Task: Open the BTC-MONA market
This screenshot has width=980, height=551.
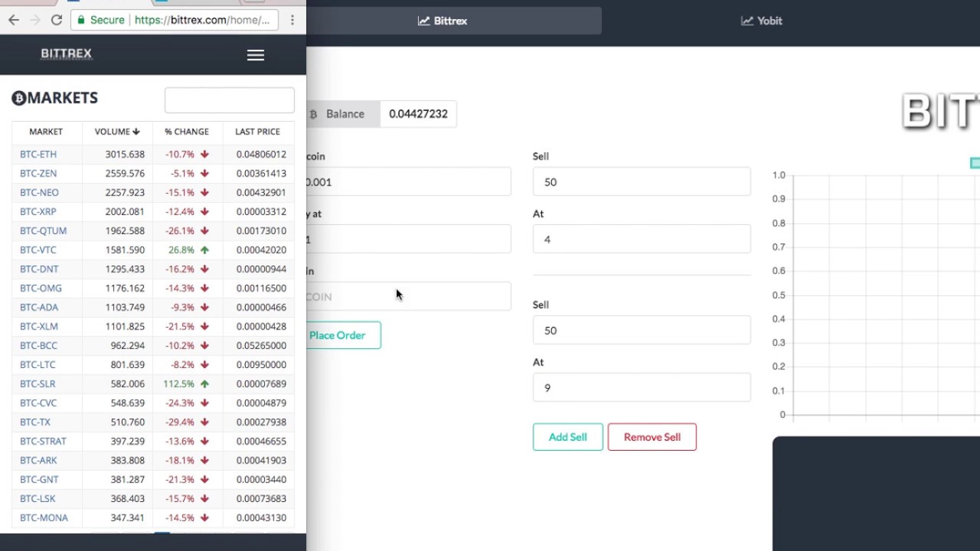Action: [44, 518]
